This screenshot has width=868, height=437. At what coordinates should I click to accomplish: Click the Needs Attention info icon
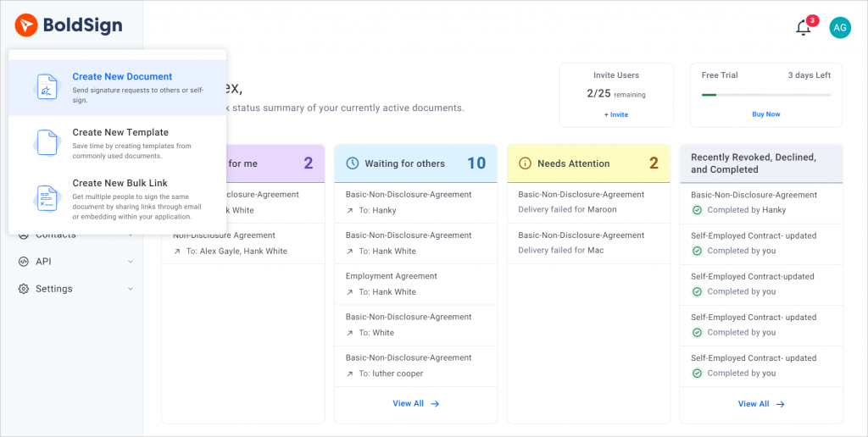point(525,163)
